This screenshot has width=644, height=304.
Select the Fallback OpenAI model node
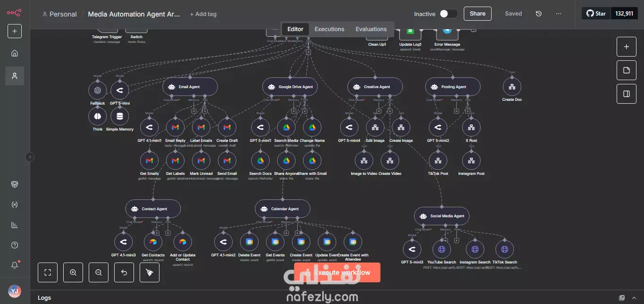tap(98, 90)
